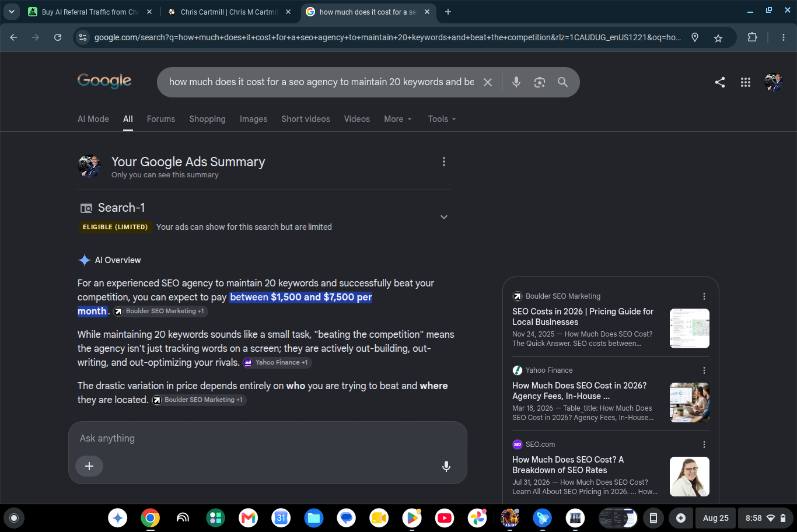Close the Buy AI Referral Traffic tab
This screenshot has width=797, height=532.
(x=149, y=12)
